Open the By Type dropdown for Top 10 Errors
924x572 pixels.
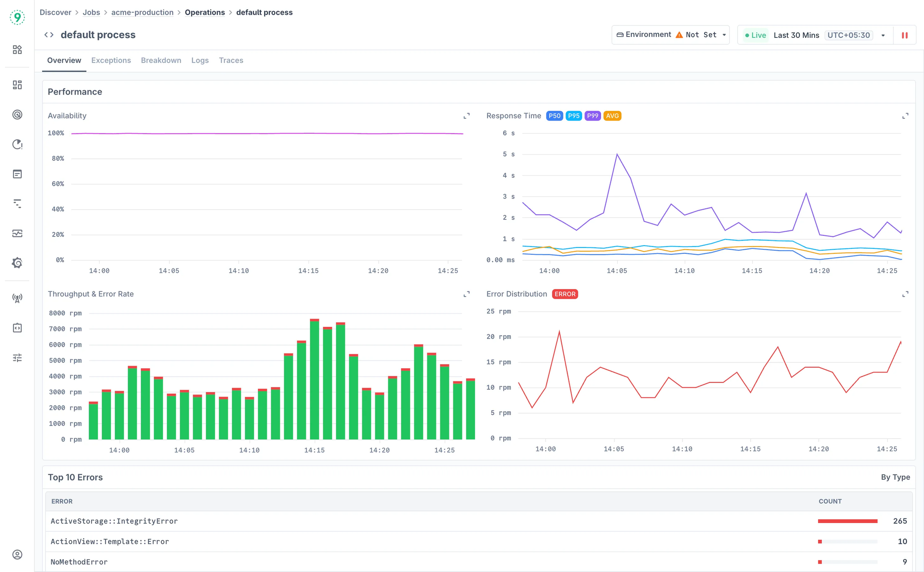895,477
